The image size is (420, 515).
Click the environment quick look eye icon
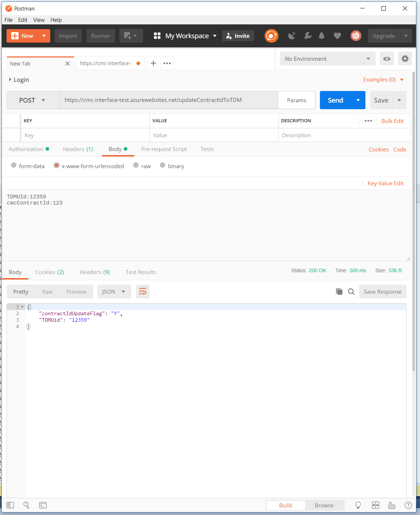387,59
